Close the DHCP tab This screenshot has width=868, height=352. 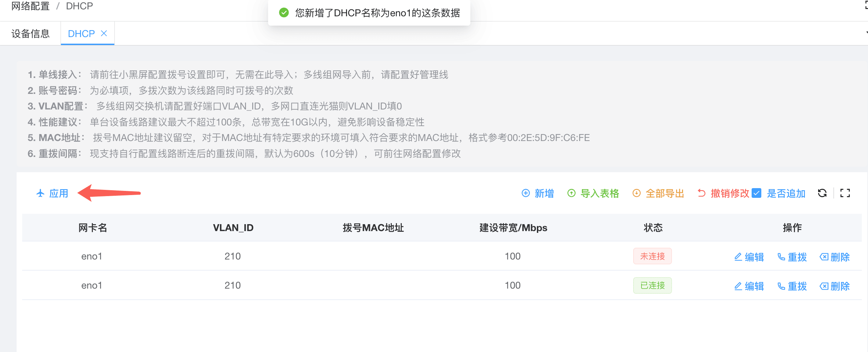tap(104, 33)
